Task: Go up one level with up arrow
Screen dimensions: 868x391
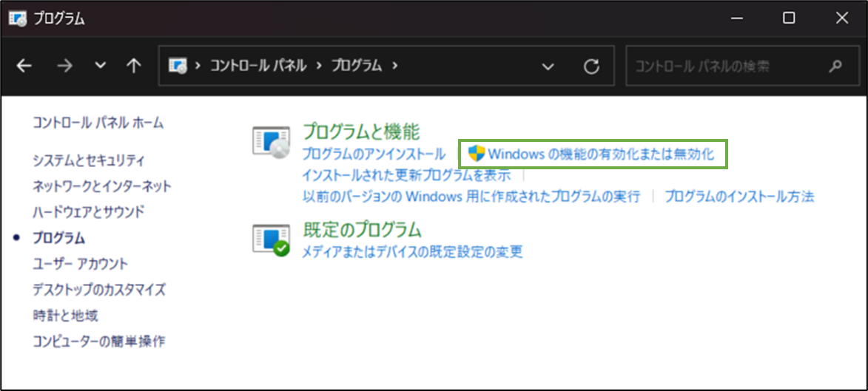Action: click(133, 67)
